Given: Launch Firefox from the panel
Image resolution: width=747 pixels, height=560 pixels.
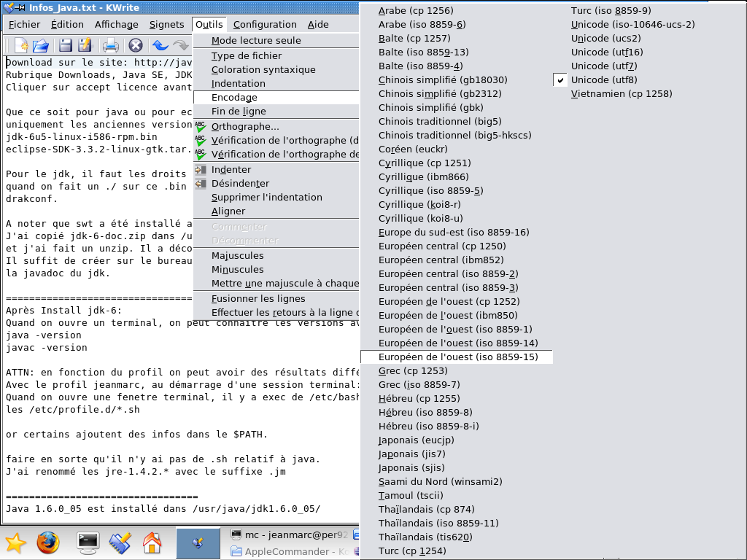Looking at the screenshot, I should (x=48, y=542).
